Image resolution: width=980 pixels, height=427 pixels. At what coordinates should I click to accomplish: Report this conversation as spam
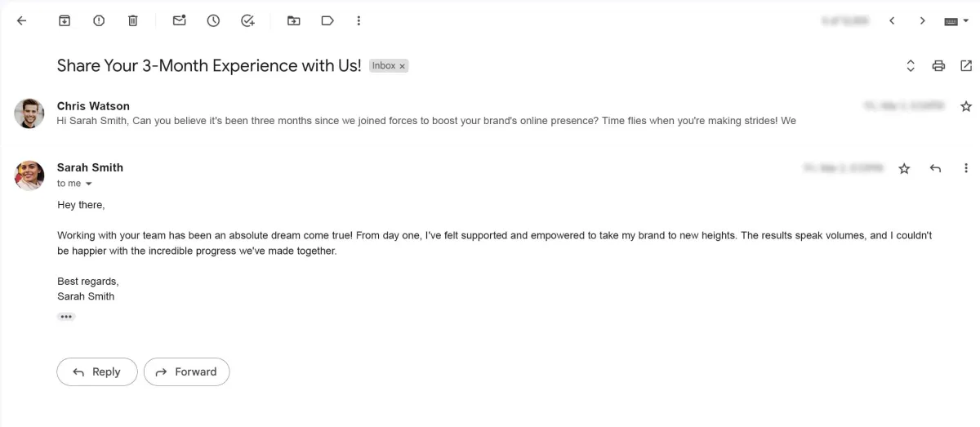tap(99, 21)
